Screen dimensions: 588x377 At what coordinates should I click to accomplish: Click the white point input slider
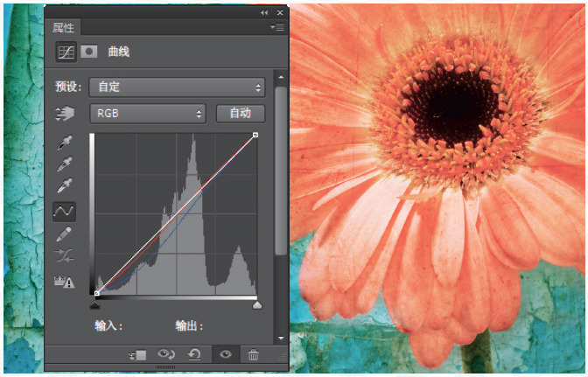[x=257, y=305]
